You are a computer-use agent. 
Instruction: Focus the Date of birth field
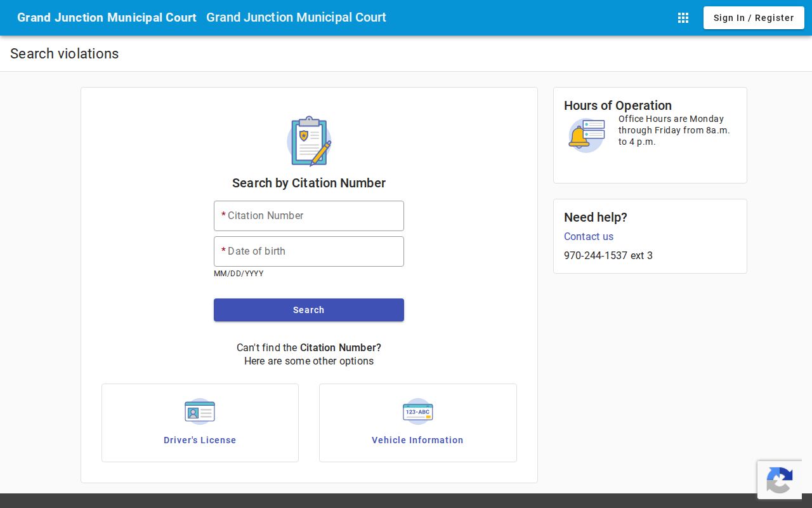coord(309,251)
